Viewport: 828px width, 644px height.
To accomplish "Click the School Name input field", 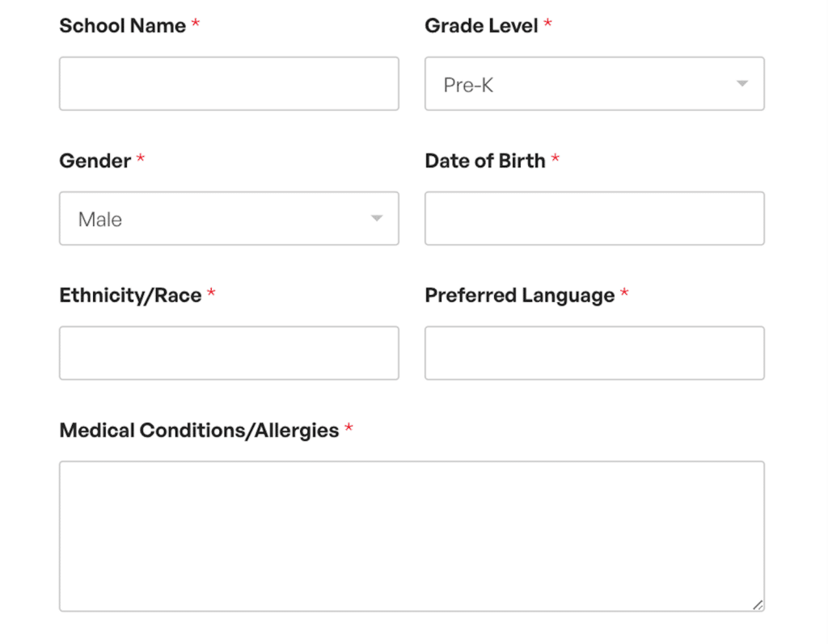I will [x=229, y=83].
